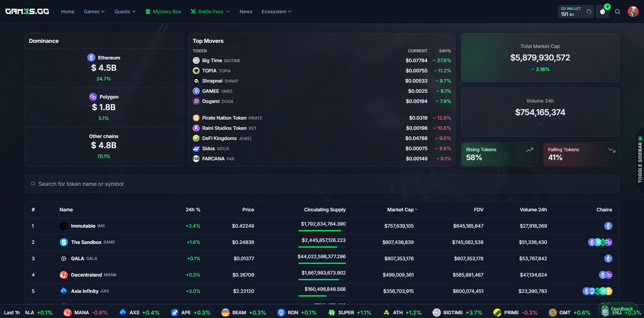644x318 pixels.
Task: Click the RON ticker in bottom bar
Action: click(297, 313)
